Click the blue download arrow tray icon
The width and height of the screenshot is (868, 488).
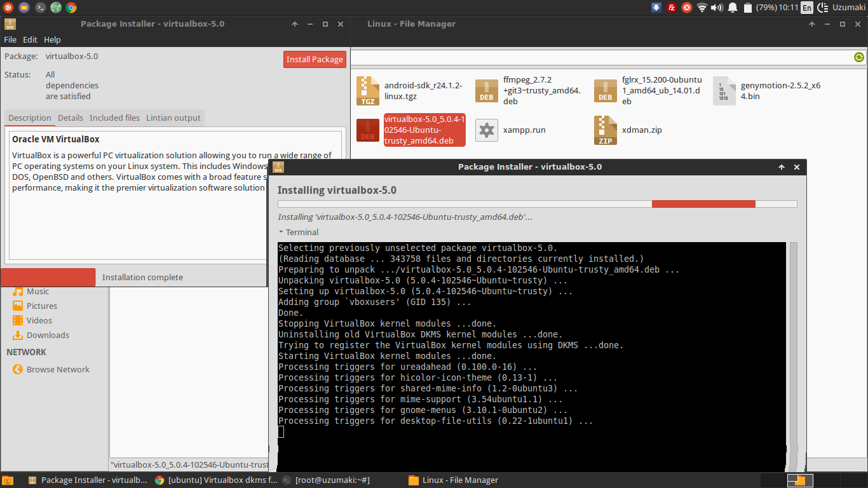656,8
